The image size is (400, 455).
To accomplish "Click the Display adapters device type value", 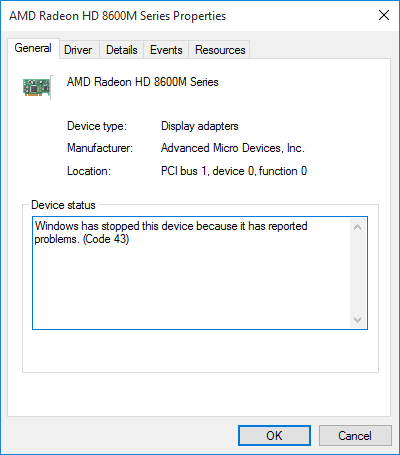I will click(200, 126).
